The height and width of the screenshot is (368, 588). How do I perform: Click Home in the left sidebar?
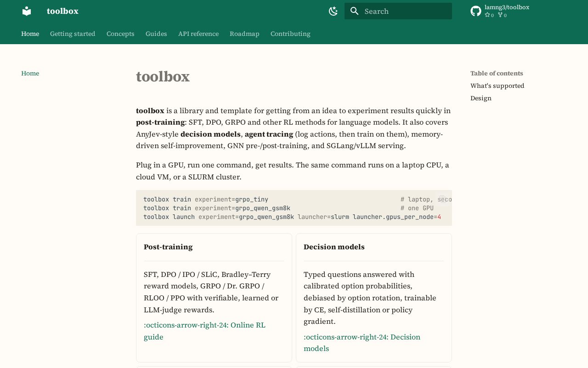[x=30, y=73]
